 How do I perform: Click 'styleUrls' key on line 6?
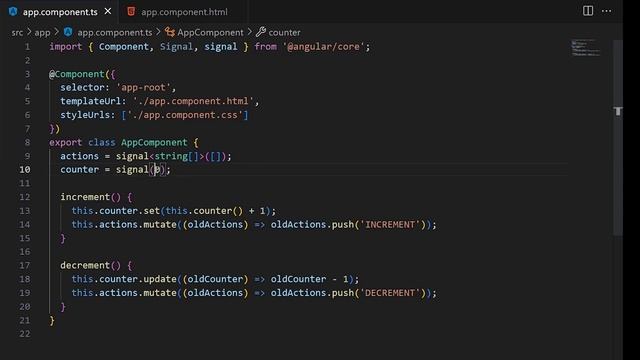click(x=85, y=115)
